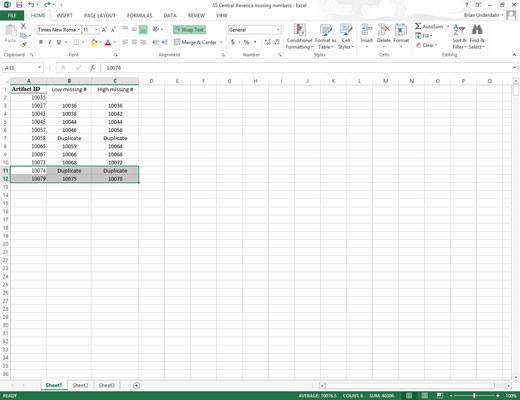The height and width of the screenshot is (400, 520).
Task: Undo the last action
Action: (x=31, y=5)
